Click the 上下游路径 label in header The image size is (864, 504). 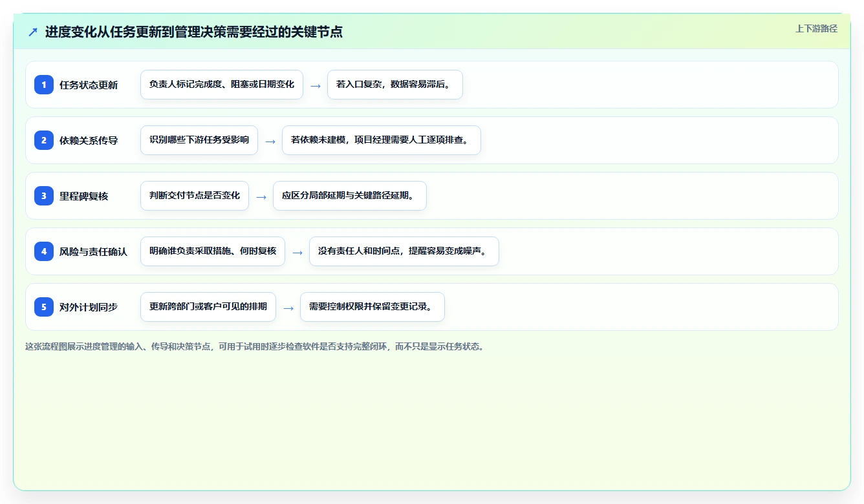click(x=816, y=28)
